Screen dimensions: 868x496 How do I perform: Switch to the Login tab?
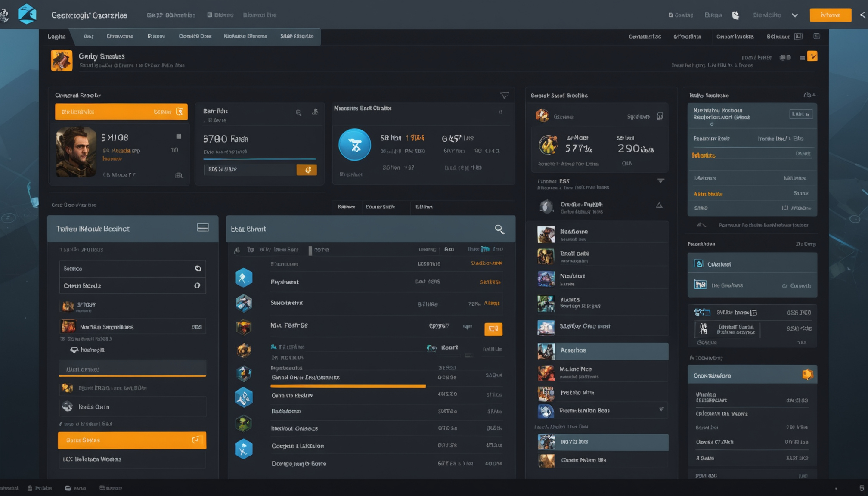pos(56,37)
